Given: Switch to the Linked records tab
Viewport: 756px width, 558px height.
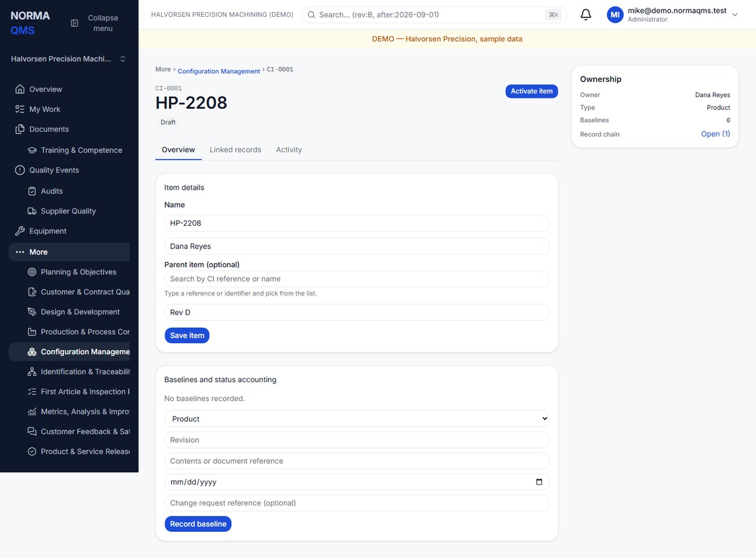Looking at the screenshot, I should click(x=236, y=150).
